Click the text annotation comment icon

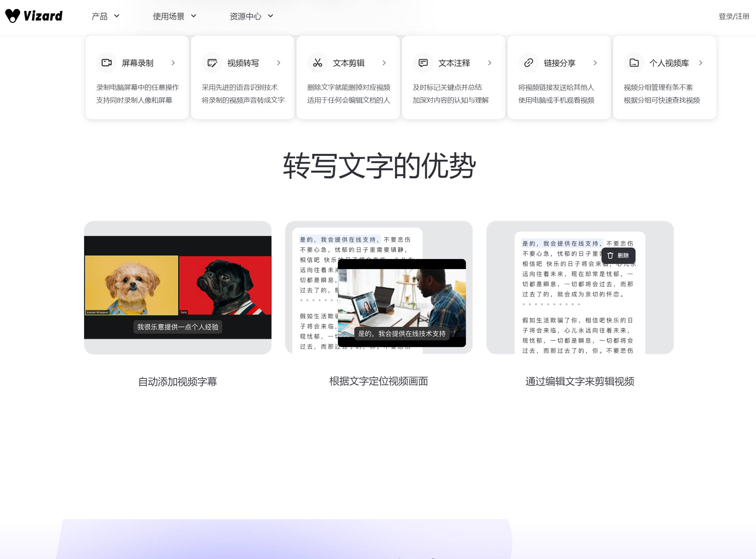[423, 62]
